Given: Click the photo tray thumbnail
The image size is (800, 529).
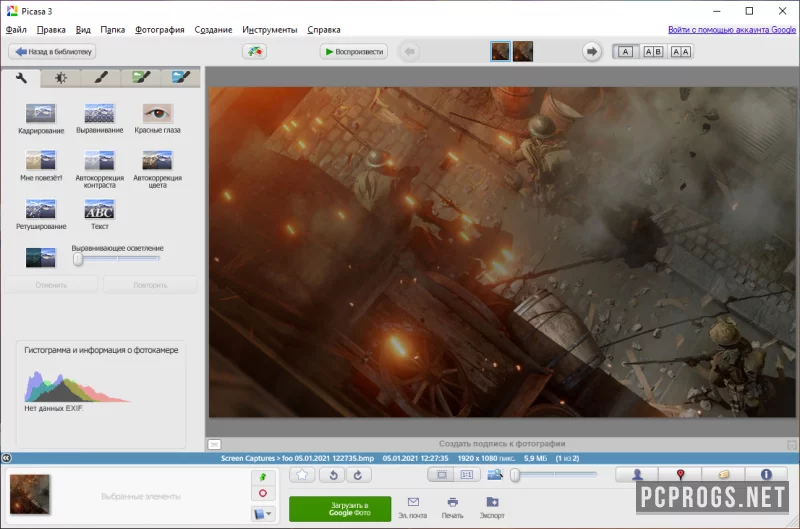Looking at the screenshot, I should 30,494.
